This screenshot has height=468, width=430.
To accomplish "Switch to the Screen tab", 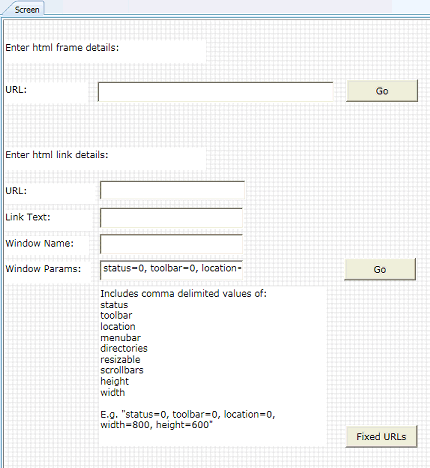I will coord(27,10).
